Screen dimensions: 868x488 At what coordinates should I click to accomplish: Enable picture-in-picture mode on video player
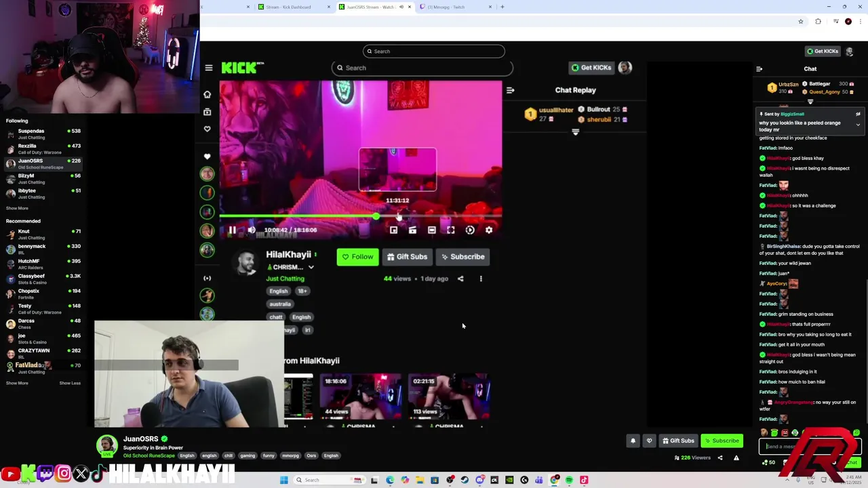(x=393, y=230)
